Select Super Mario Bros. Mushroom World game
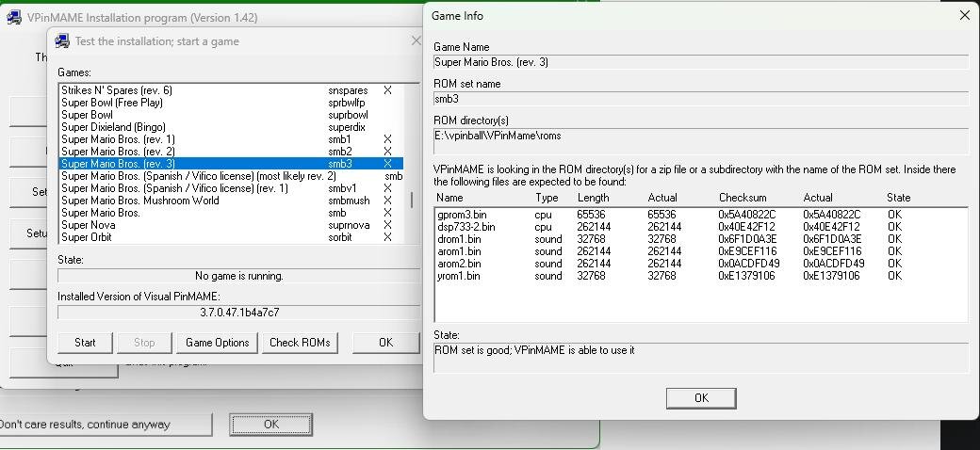This screenshot has width=980, height=450. point(139,201)
